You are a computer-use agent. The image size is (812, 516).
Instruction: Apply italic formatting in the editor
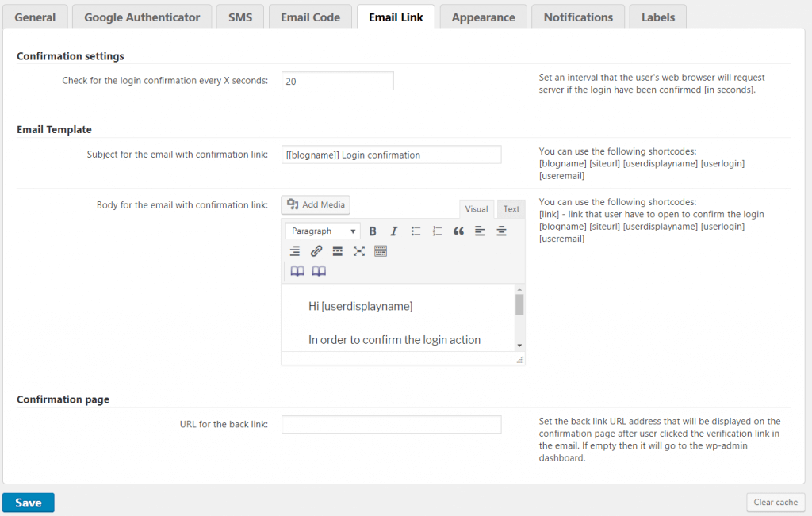[394, 231]
